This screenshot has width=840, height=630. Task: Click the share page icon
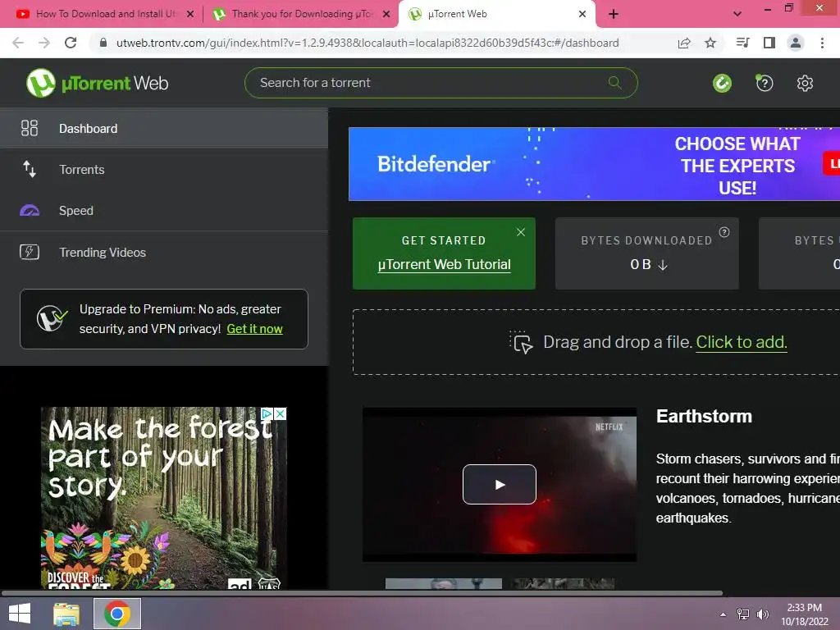(684, 43)
